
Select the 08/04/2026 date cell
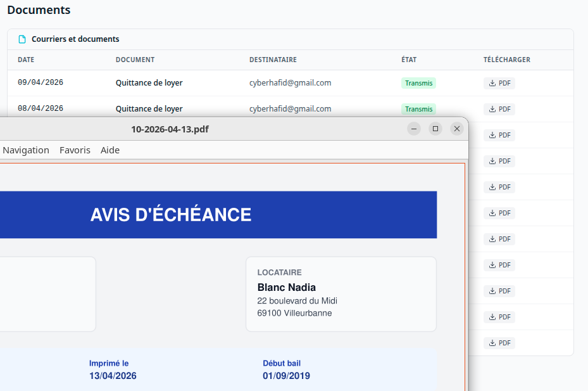(x=41, y=108)
